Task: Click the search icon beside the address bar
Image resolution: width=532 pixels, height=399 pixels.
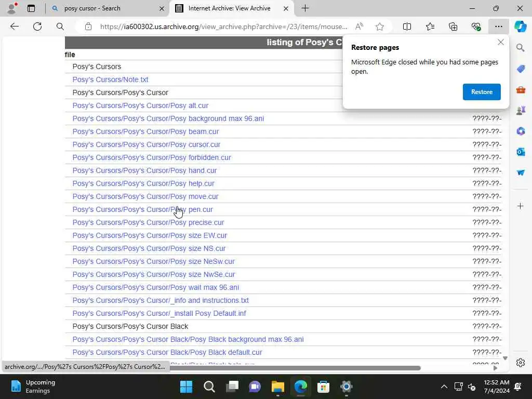Action: (x=60, y=26)
